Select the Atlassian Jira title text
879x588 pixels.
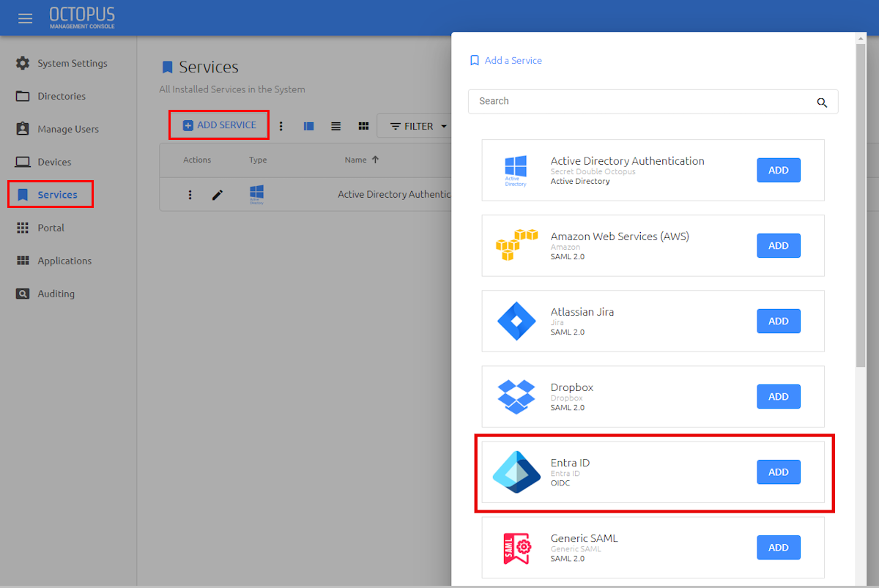[582, 312]
